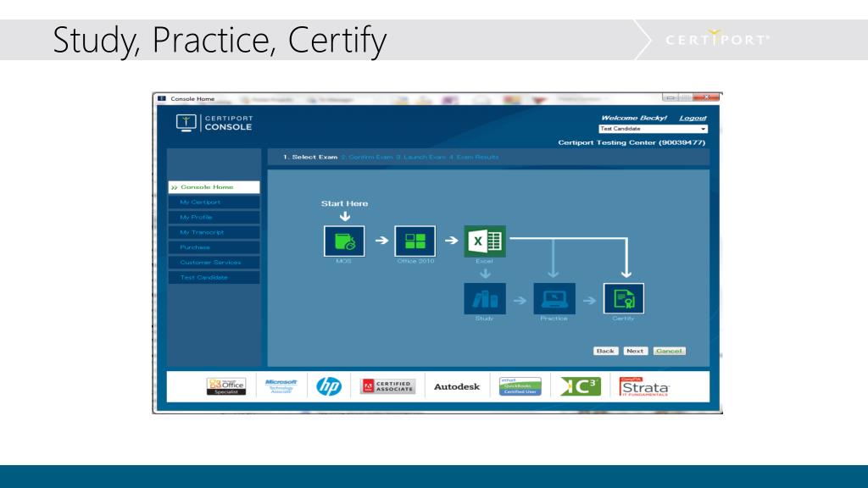Launch the Practice icon
This screenshot has height=488, width=868.
[x=554, y=299]
